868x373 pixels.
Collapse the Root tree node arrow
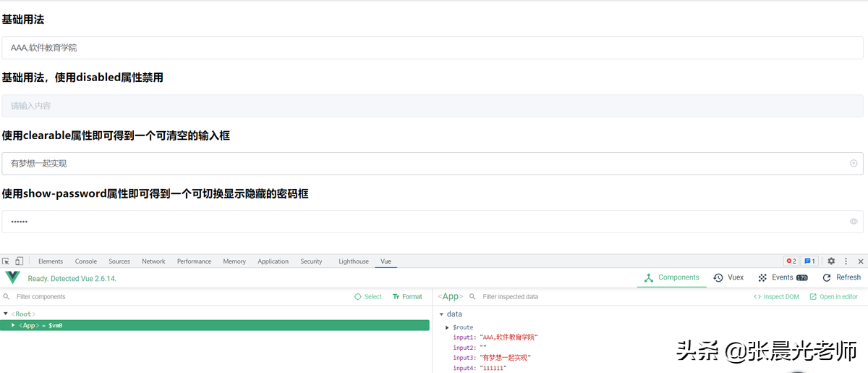coord(6,314)
